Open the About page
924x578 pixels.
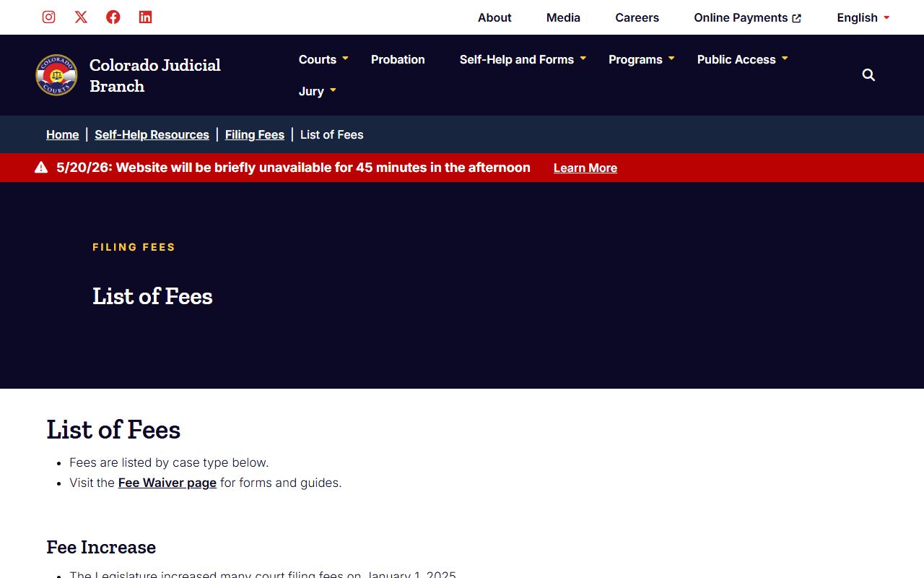(x=494, y=17)
